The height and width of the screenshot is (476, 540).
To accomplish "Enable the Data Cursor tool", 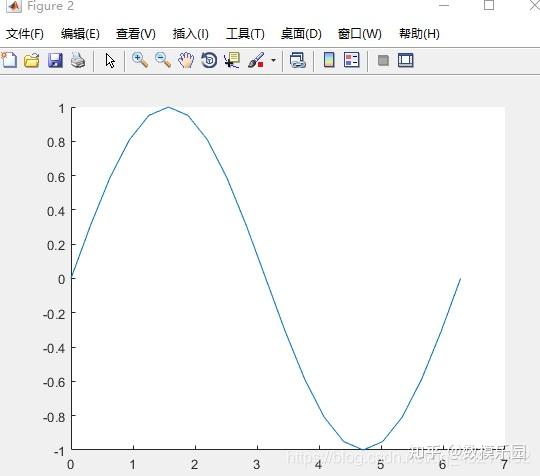I will point(232,60).
